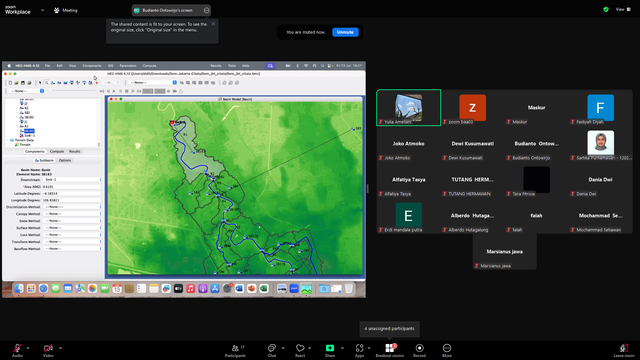
Task: Switch to the Components tab
Action: [x=35, y=151]
